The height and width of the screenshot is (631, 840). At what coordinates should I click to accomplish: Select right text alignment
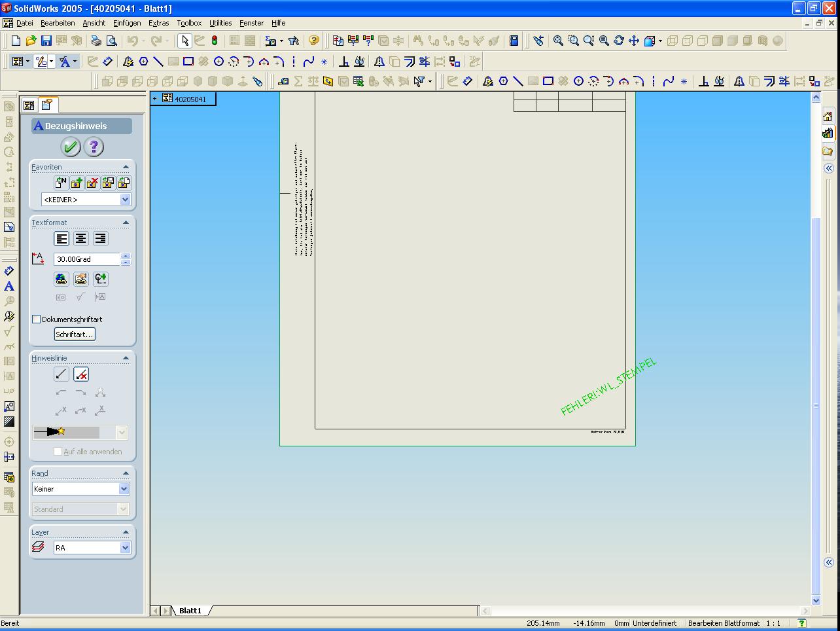[100, 239]
